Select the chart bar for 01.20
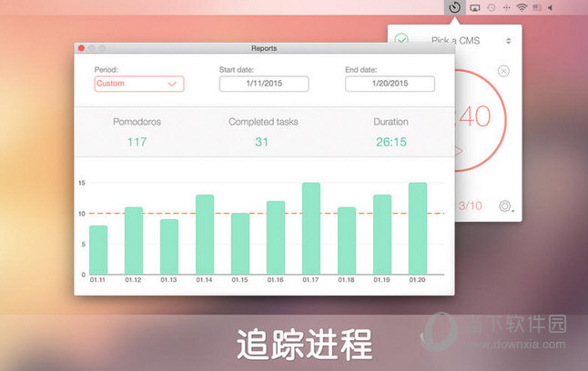 click(x=418, y=228)
